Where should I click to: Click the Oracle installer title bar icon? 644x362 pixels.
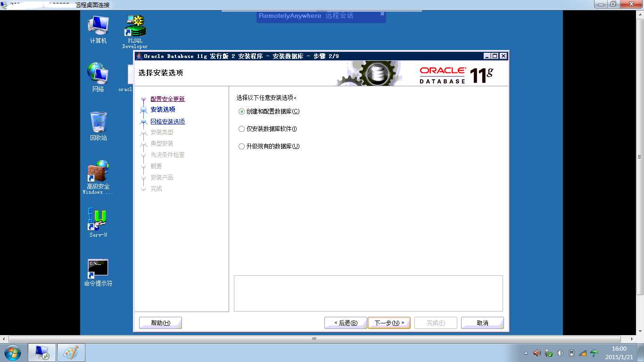tap(139, 56)
